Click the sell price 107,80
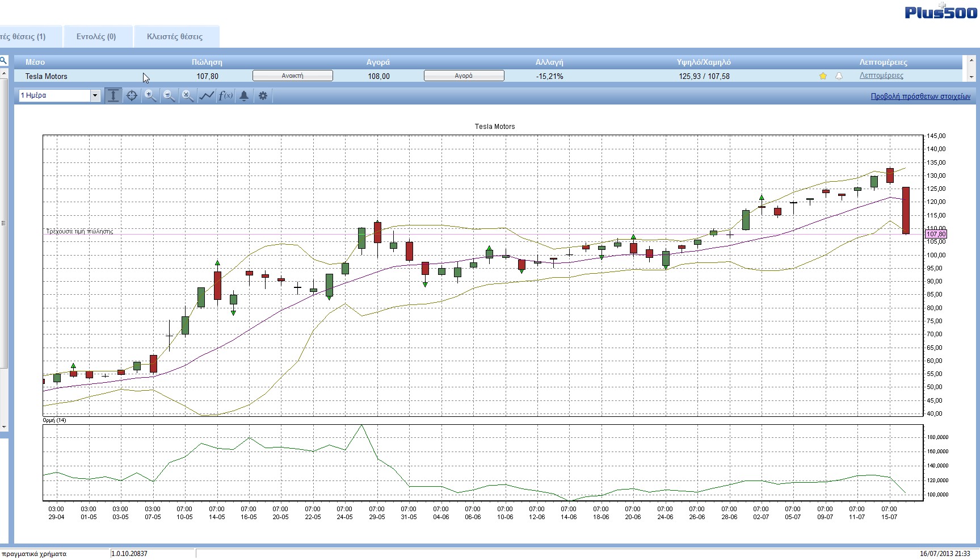 click(x=207, y=76)
